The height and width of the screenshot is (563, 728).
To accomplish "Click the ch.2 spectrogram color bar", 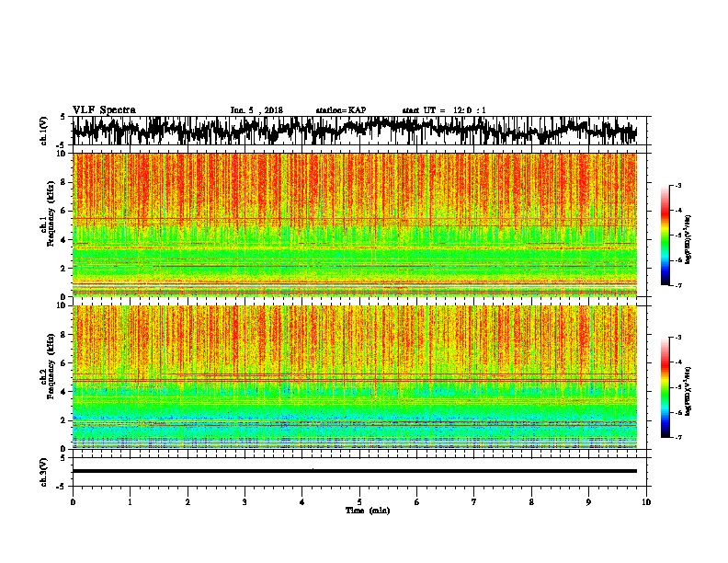I will click(x=665, y=387).
